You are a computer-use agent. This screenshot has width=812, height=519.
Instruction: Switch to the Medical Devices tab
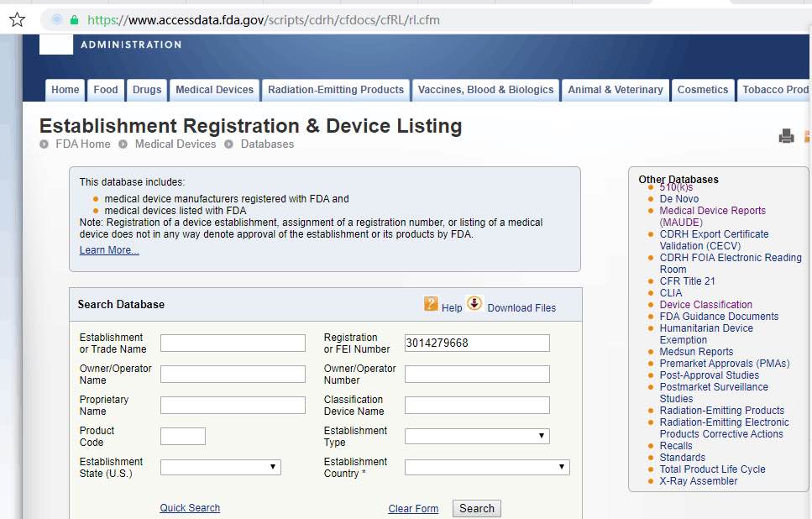214,90
